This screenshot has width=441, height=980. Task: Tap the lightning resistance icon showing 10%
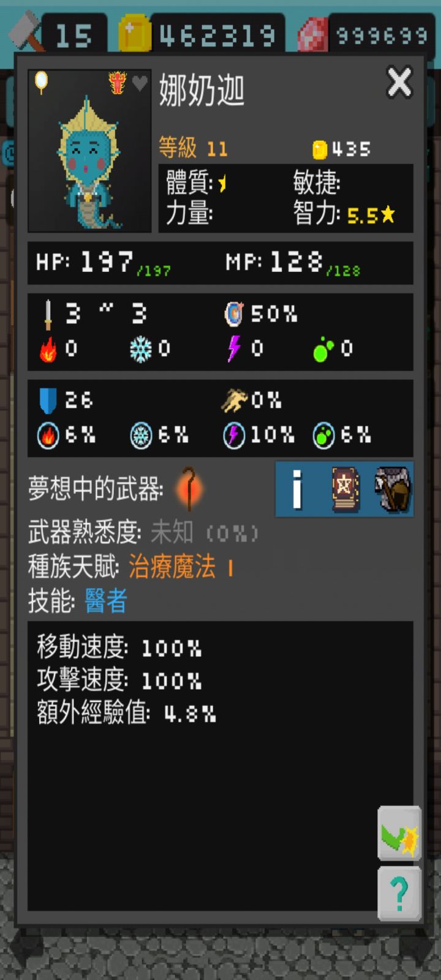234,435
